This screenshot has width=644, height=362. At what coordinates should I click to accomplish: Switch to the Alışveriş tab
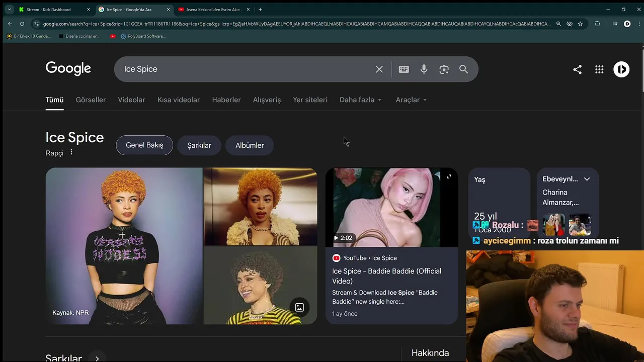tap(267, 100)
